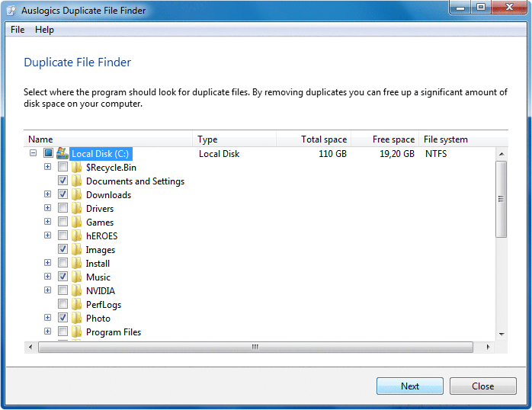Click the Type column header
Viewport: 532px width, 410px height.
coord(235,139)
